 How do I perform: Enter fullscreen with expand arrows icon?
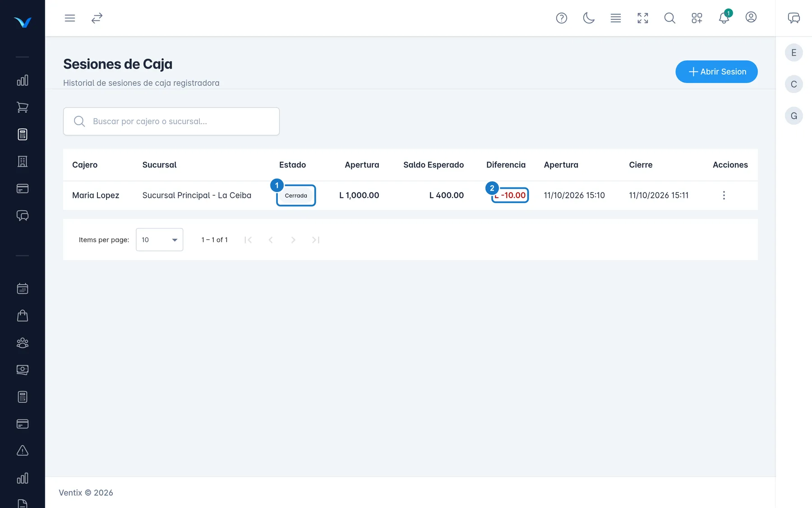point(642,18)
